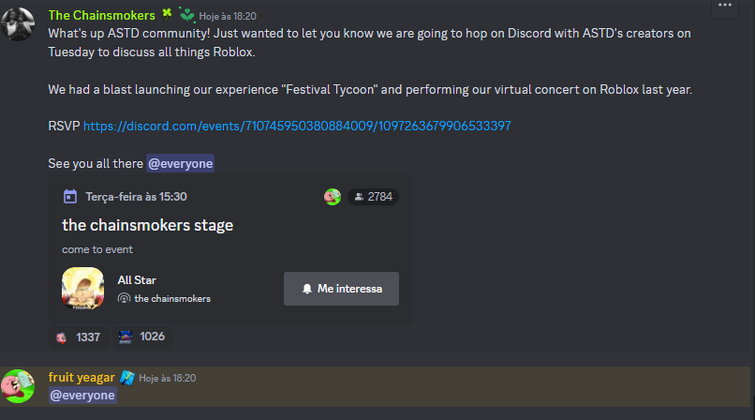Toggle the reaction with 1026 count
Image resolution: width=755 pixels, height=420 pixels.
click(x=143, y=337)
